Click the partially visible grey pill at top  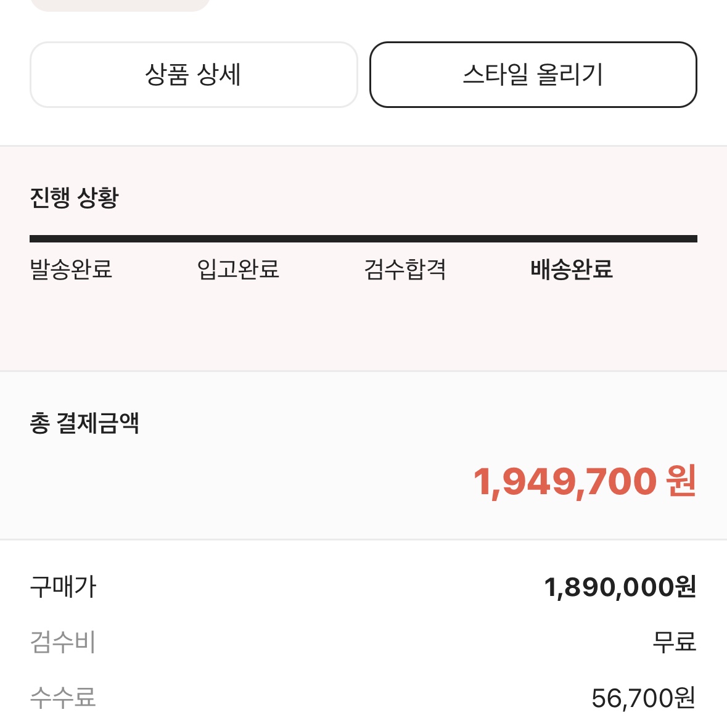pyautogui.click(x=120, y=5)
